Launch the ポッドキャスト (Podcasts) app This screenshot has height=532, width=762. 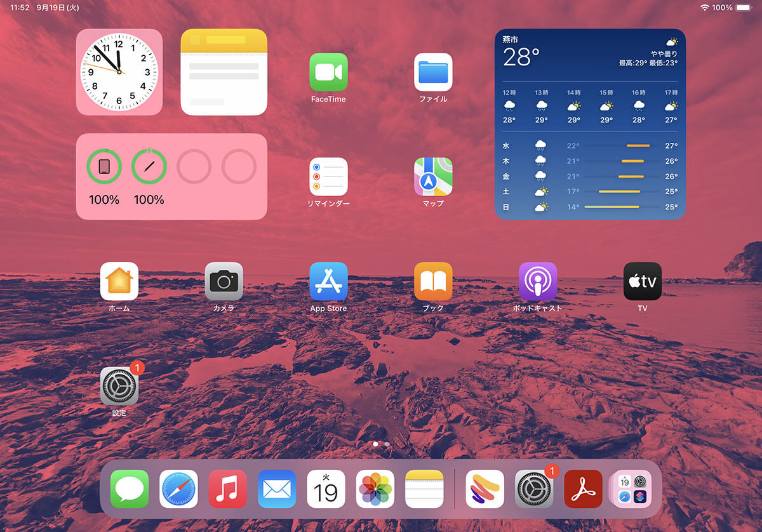[538, 281]
